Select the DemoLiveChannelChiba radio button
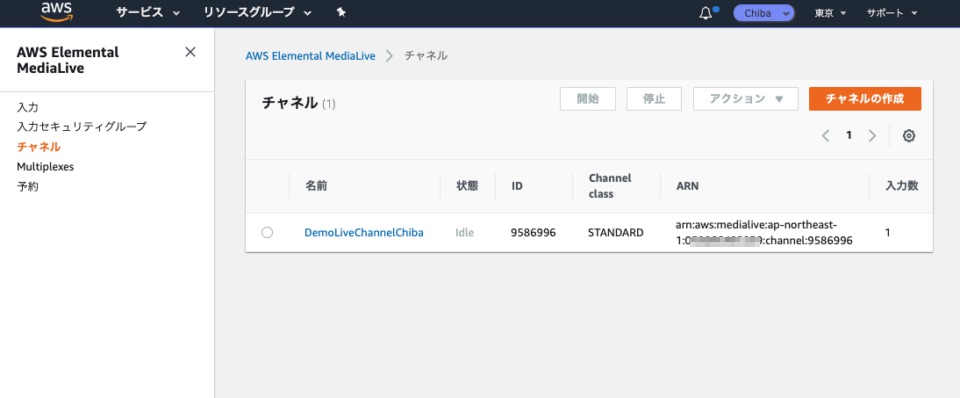960x398 pixels. [267, 233]
